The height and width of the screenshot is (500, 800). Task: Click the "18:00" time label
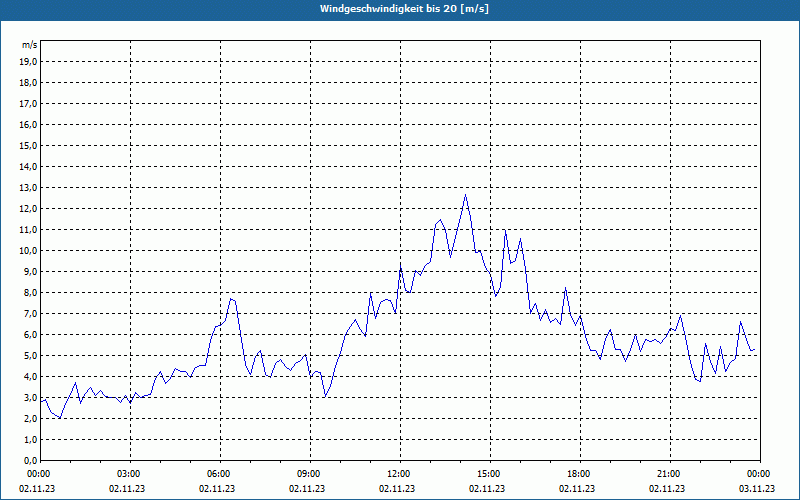pyautogui.click(x=581, y=474)
